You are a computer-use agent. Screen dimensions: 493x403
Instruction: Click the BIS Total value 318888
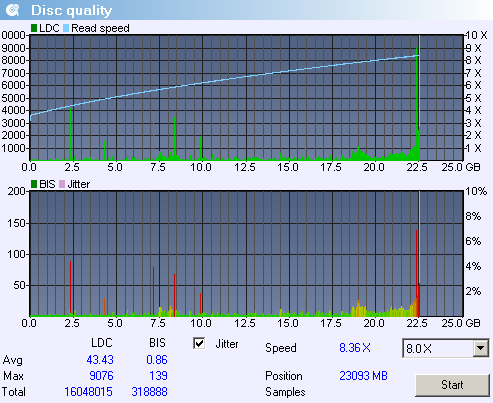click(149, 392)
